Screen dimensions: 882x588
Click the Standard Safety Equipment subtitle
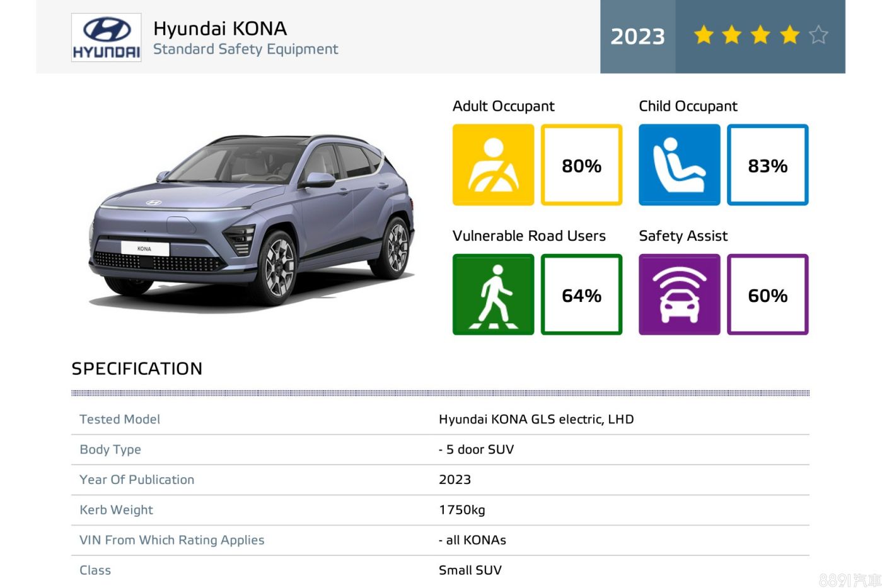click(x=245, y=49)
